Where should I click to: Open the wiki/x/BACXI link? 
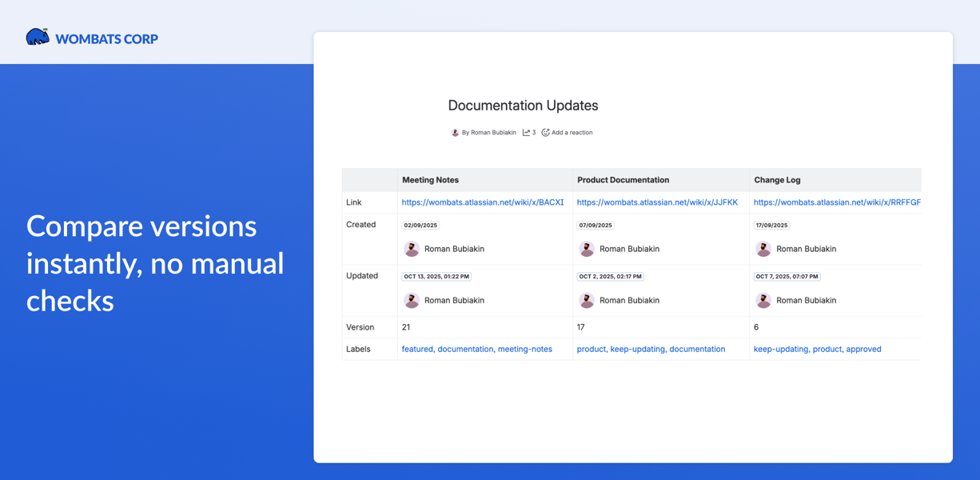483,202
